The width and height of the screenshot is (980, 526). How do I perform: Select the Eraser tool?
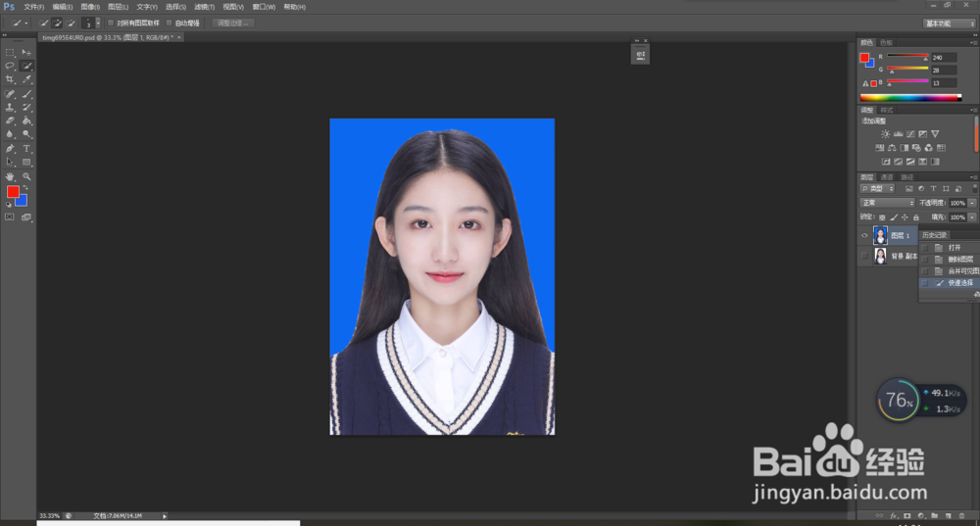[10, 120]
